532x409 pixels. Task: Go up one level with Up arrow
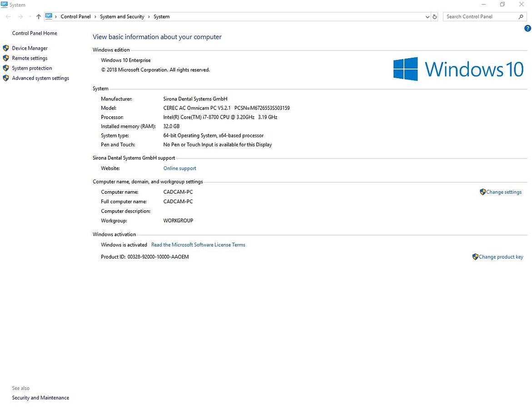coord(39,17)
